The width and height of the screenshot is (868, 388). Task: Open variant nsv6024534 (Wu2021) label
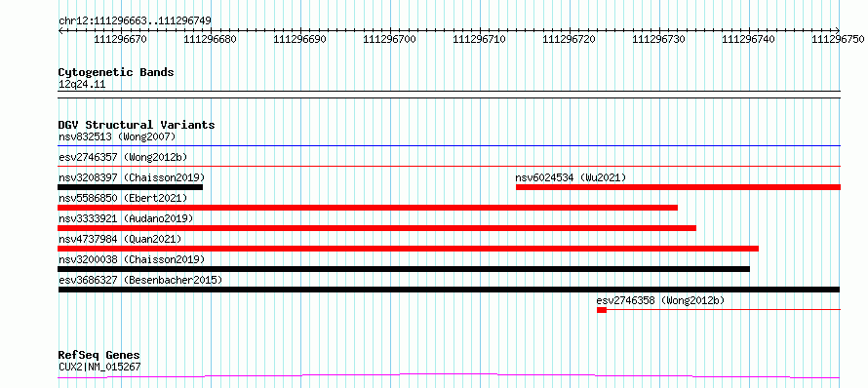coord(571,177)
